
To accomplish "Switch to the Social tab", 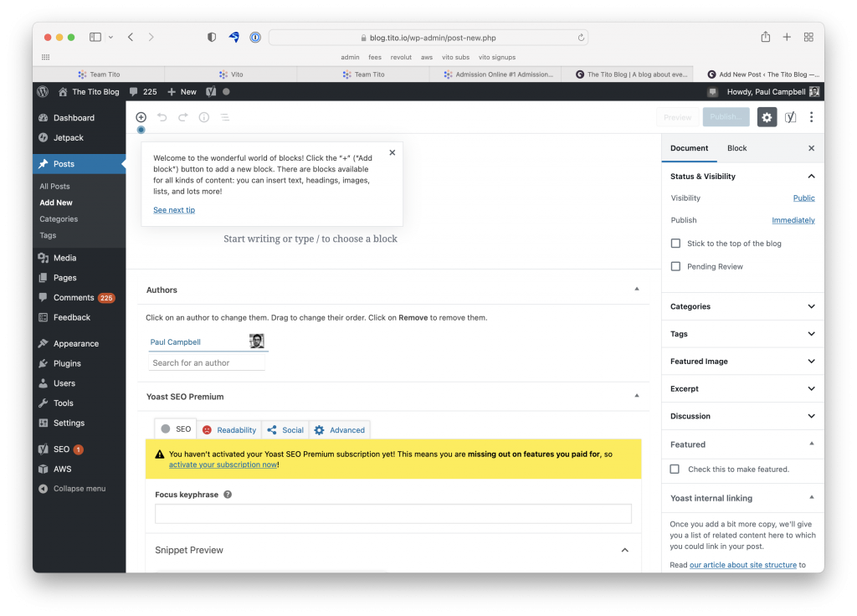I will point(285,429).
